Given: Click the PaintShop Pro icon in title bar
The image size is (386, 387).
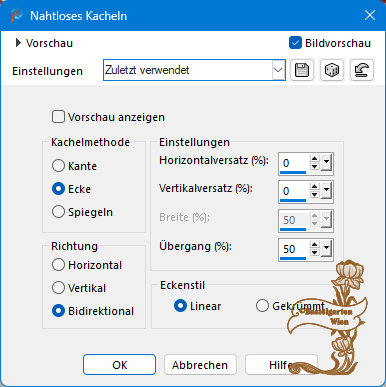Looking at the screenshot, I should coord(16,15).
